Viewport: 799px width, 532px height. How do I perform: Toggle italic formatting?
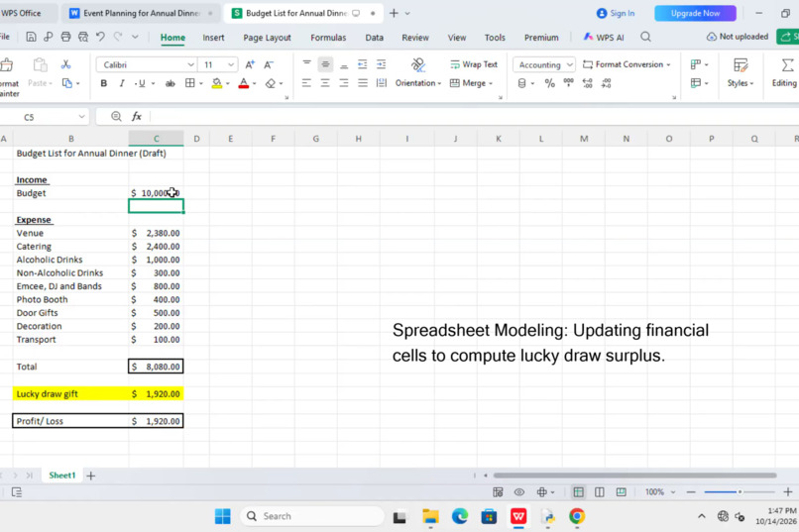point(121,83)
